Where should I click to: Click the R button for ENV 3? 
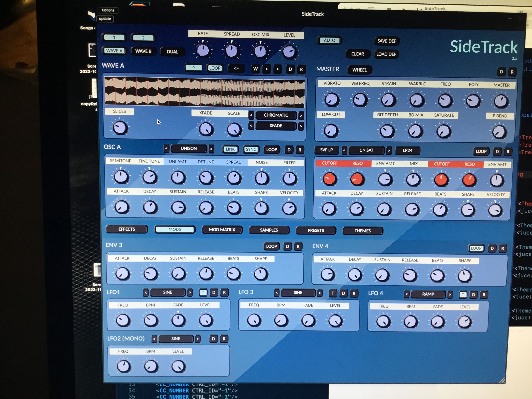click(298, 246)
